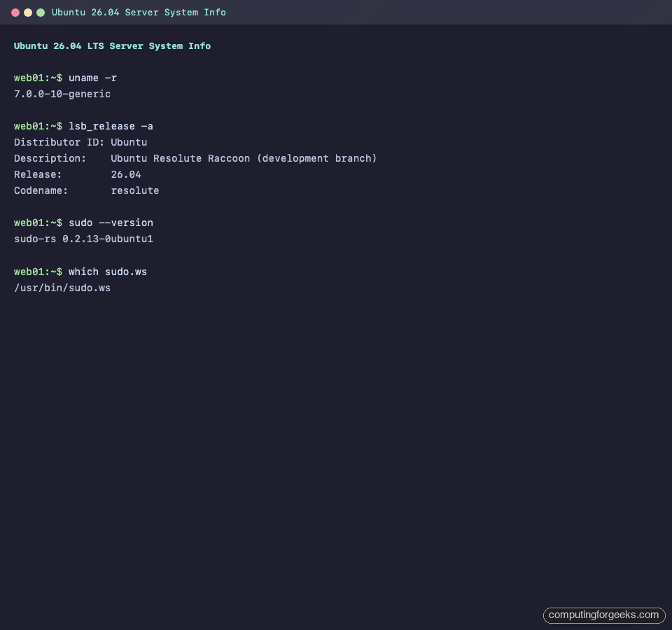672x630 pixels.
Task: Click the yellow minimize traffic light icon
Action: click(27, 12)
